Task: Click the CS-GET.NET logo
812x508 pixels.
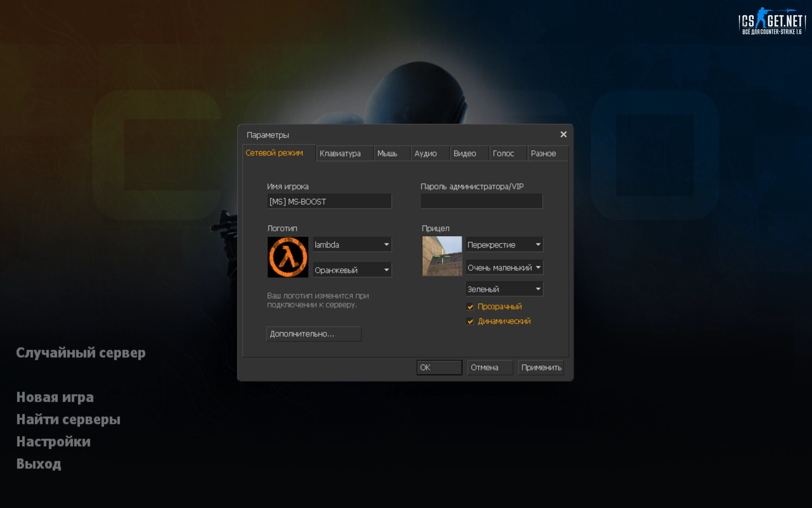Action: tap(772, 21)
